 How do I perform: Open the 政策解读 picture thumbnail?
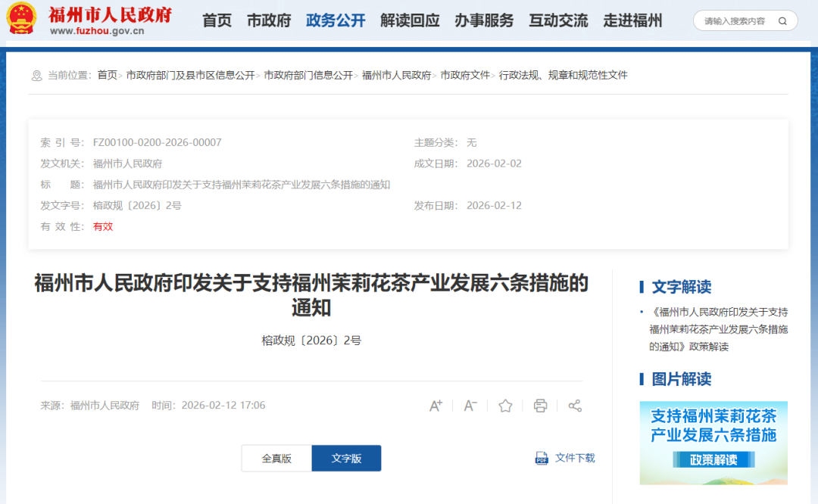click(x=713, y=443)
